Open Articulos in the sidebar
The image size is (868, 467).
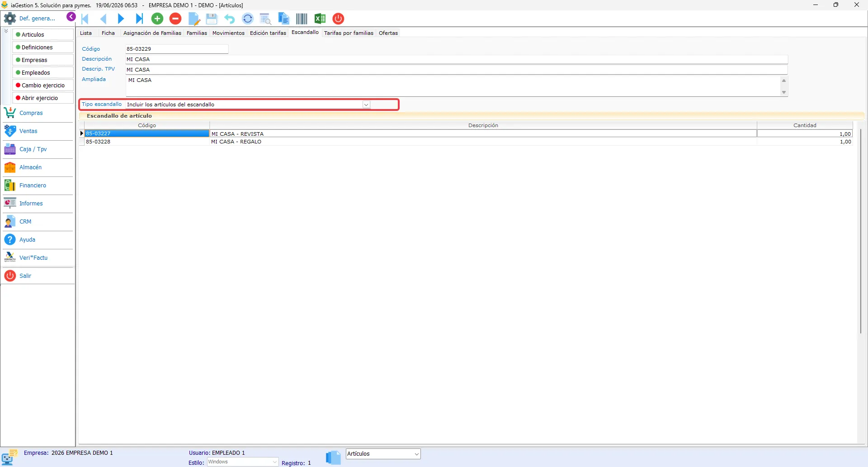click(x=43, y=34)
